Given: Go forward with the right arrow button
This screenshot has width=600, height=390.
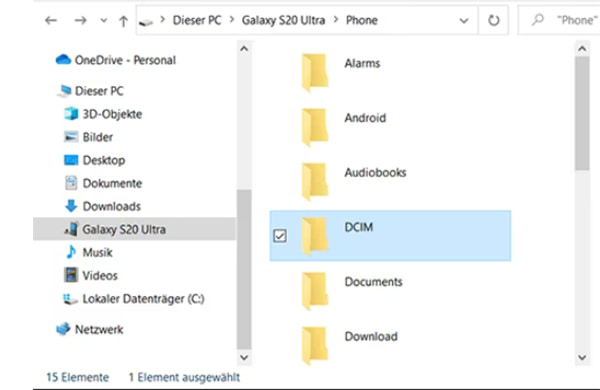Looking at the screenshot, I should (x=80, y=20).
